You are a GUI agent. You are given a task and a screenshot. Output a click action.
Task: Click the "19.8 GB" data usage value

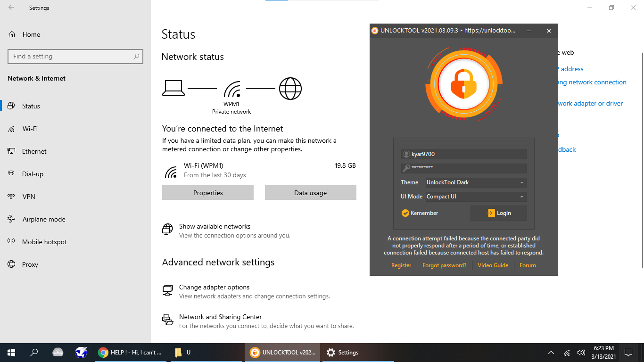(x=345, y=166)
